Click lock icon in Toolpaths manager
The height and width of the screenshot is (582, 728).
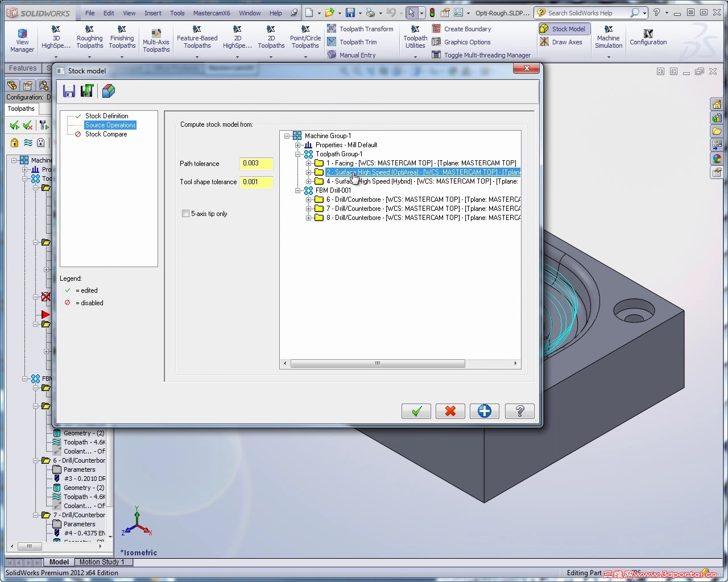(14, 143)
